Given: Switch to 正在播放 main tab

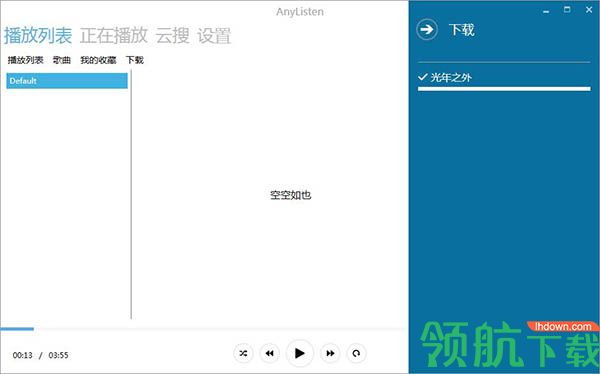Looking at the screenshot, I should click(114, 36).
